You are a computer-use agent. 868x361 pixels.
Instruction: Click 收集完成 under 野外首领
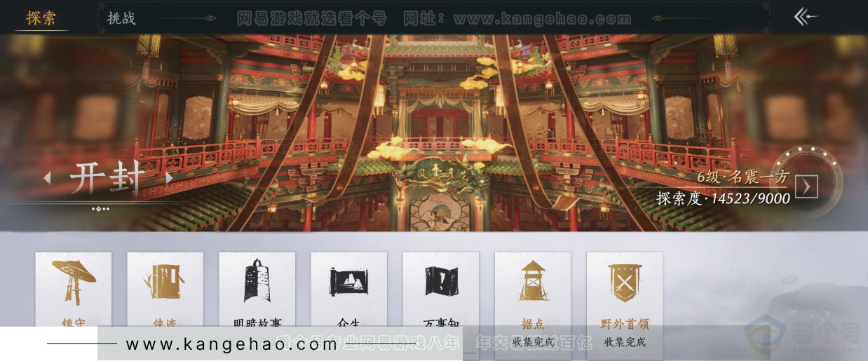click(625, 342)
